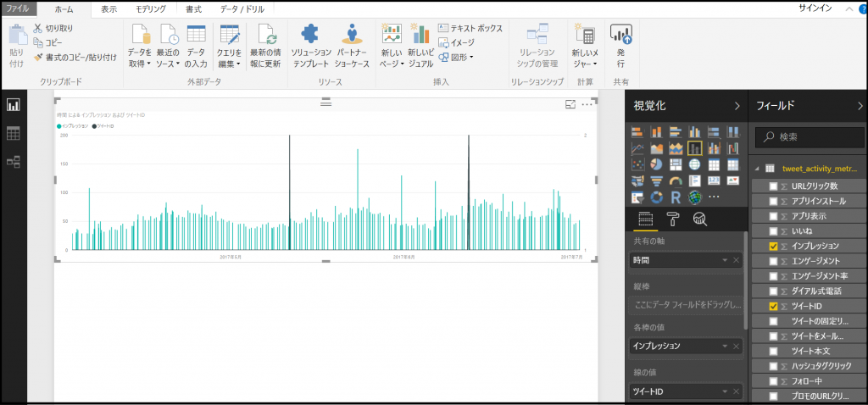Screen dimensions: 868x405
Task: Open Relationships view in left sidebar
Action: point(13,161)
